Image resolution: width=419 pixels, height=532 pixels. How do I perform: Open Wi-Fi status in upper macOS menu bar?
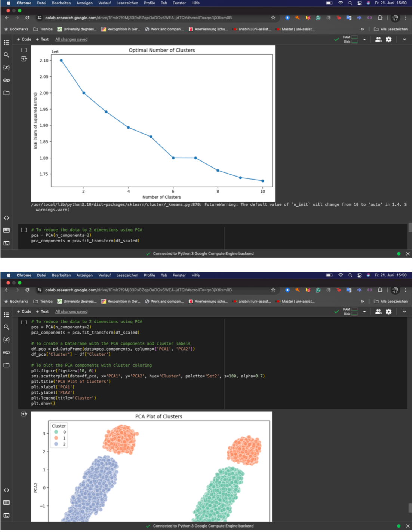click(x=341, y=3)
